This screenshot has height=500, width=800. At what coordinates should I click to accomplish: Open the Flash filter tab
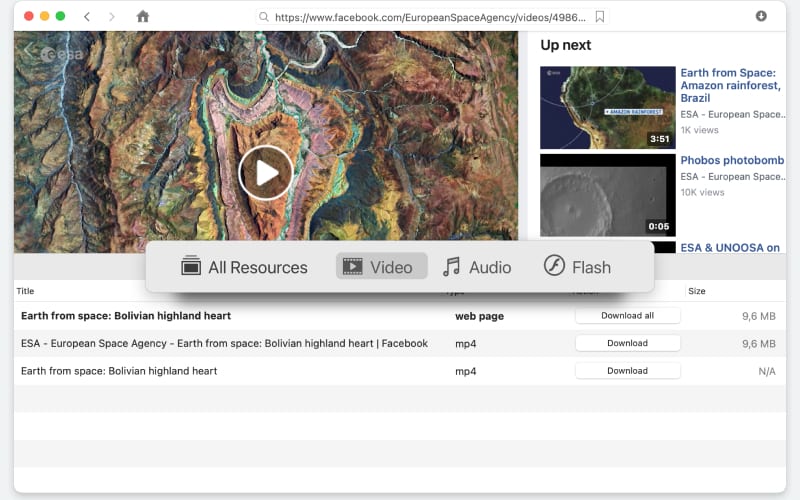pos(577,266)
